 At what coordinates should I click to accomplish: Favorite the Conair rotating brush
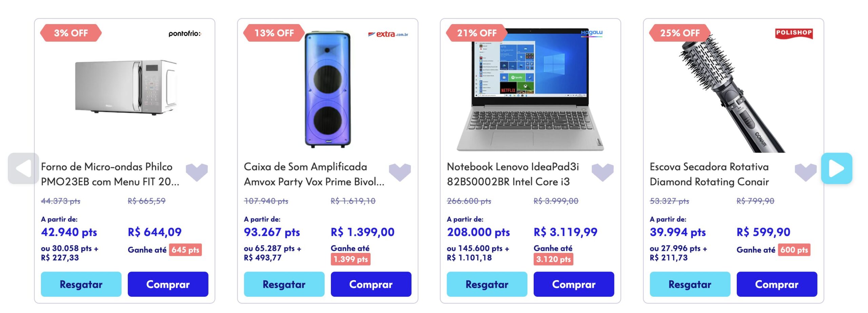tap(806, 171)
